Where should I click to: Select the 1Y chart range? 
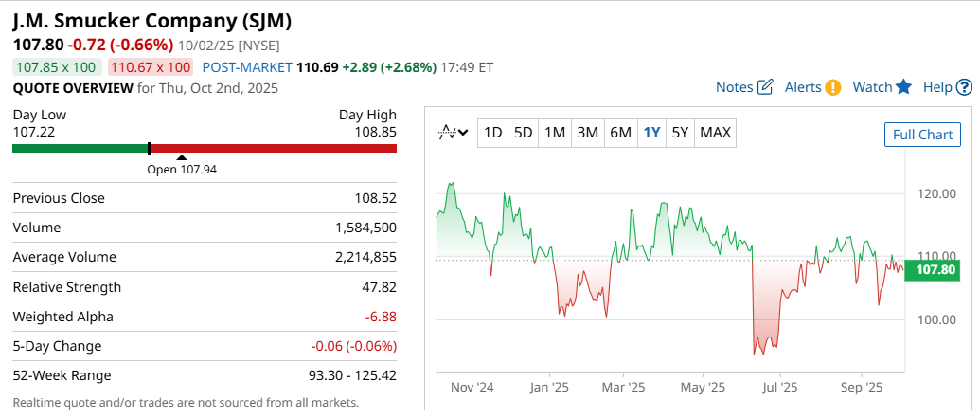click(x=651, y=133)
